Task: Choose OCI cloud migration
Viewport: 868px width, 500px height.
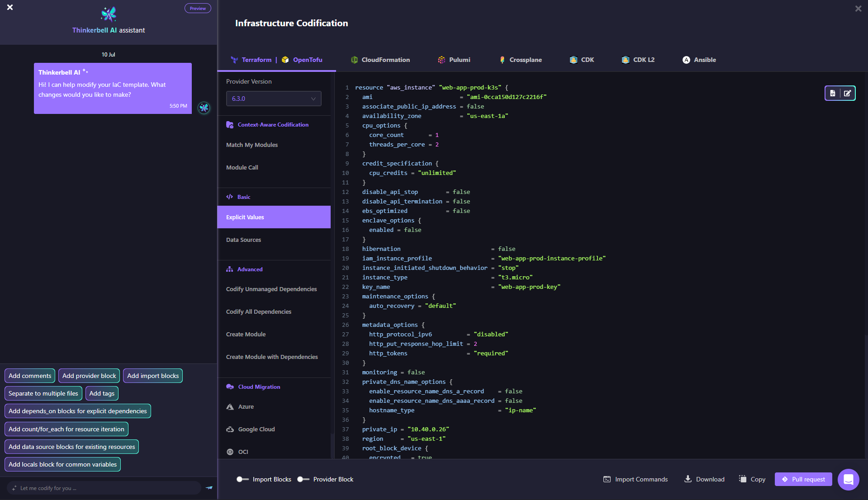Action: [x=274, y=452]
